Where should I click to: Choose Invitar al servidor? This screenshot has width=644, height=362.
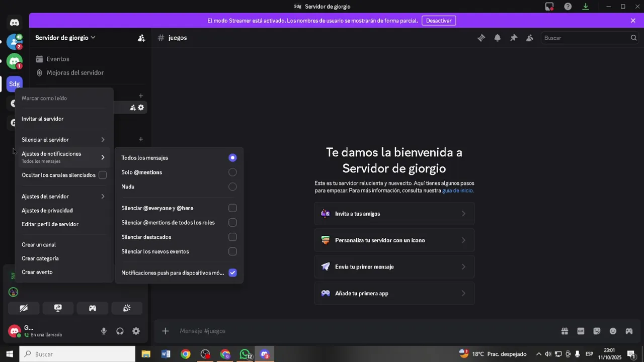tap(64, 119)
